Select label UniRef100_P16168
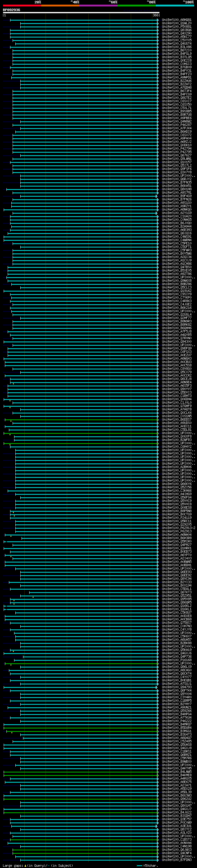This screenshot has height=868, width=197. 177,660
